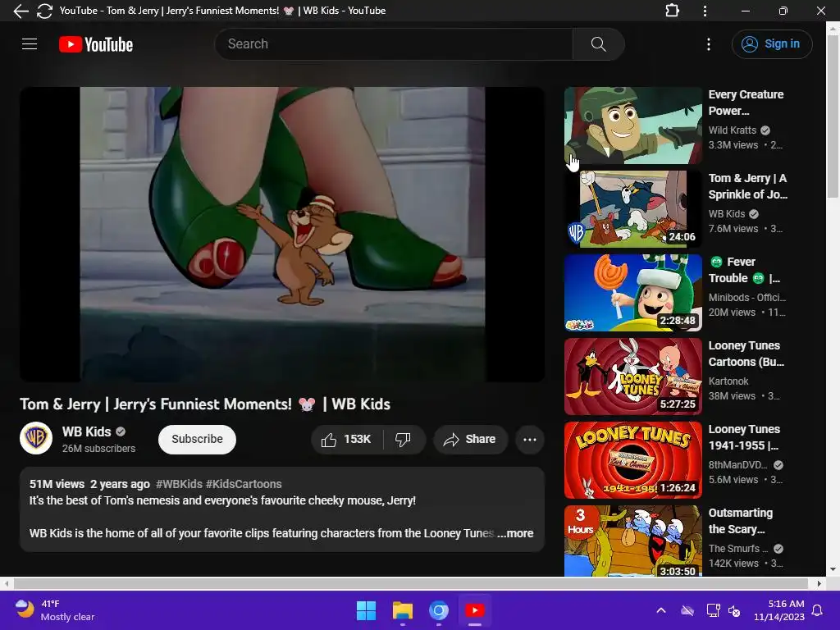Click '8thManDVD...' channel name
Screen dimensions: 840x630
click(x=737, y=464)
